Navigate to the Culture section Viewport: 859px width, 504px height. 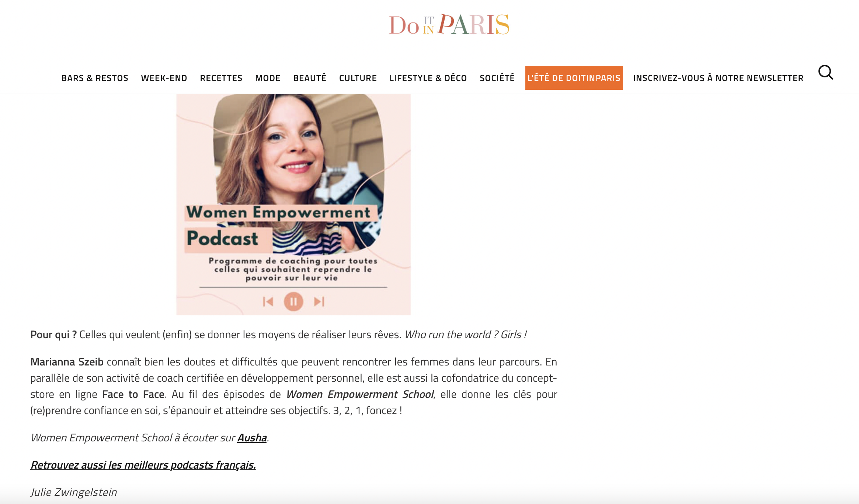(358, 78)
